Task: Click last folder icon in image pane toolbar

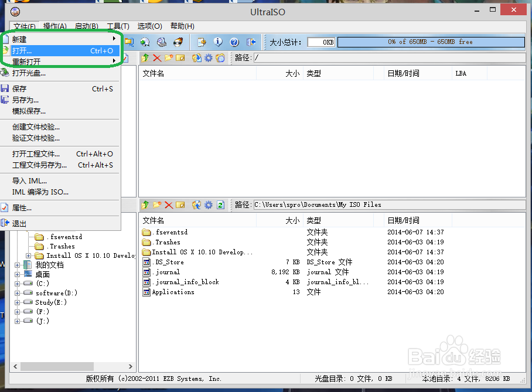Action: 220,57
